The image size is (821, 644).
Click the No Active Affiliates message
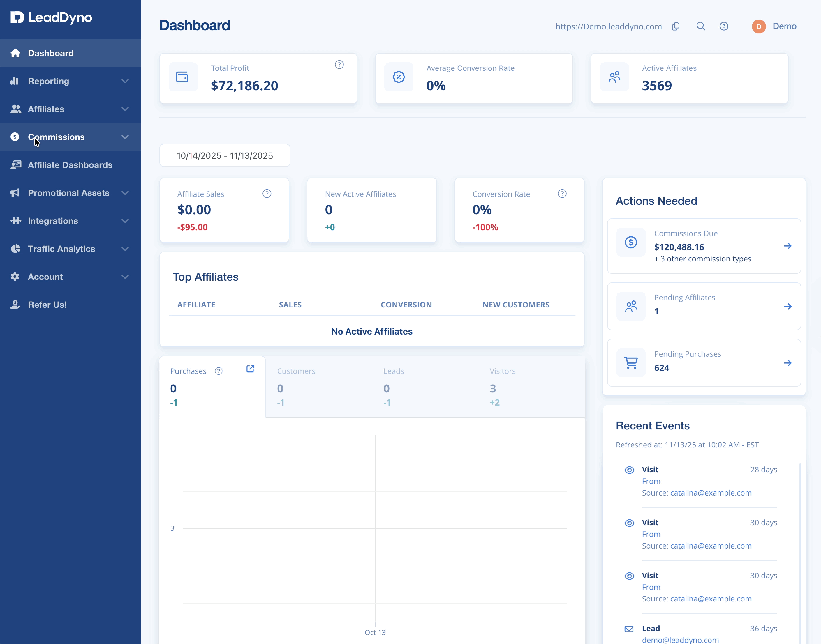pos(372,331)
